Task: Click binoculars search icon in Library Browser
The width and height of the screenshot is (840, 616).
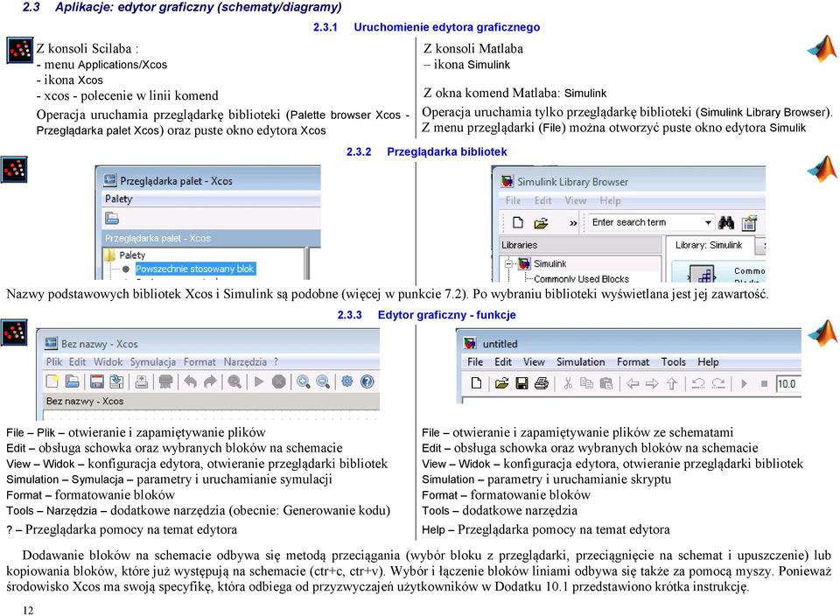Action: pyautogui.click(x=726, y=222)
